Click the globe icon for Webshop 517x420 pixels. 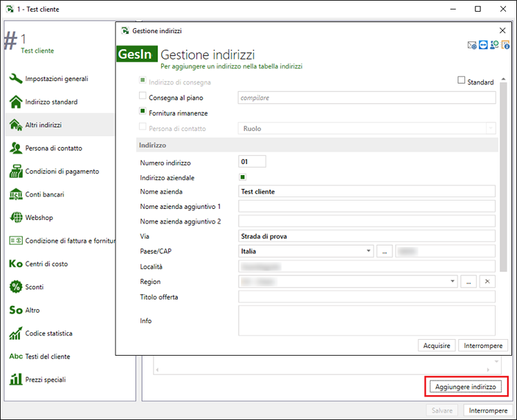click(15, 217)
